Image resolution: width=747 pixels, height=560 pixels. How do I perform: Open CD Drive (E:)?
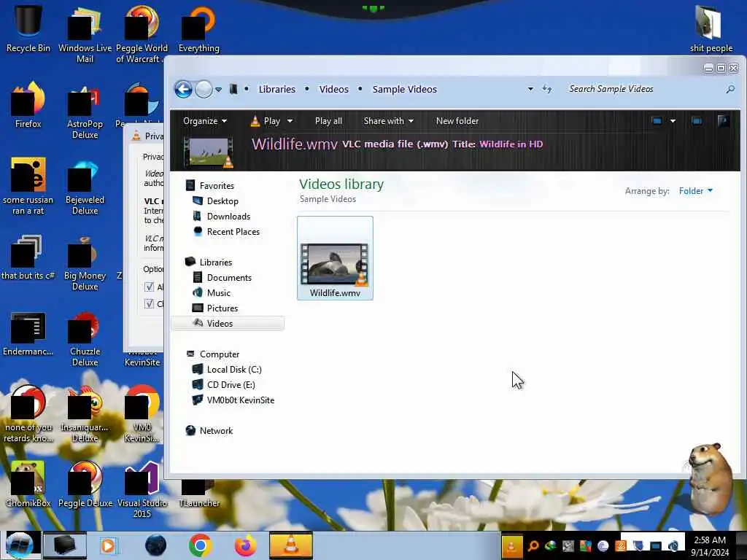(x=223, y=385)
